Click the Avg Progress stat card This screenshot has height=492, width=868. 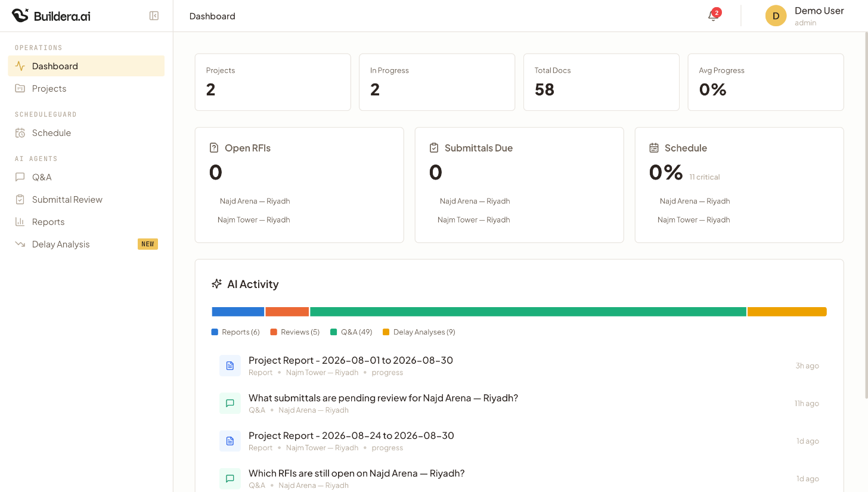766,82
